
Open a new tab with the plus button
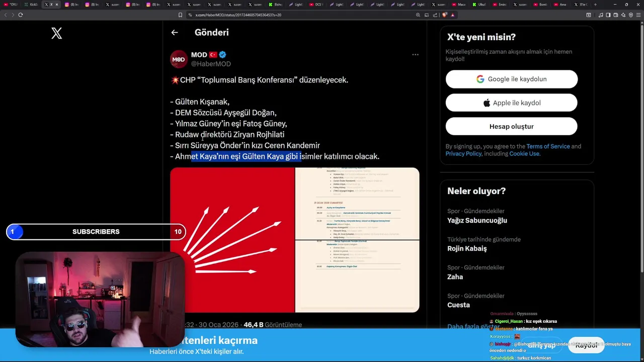tap(595, 5)
